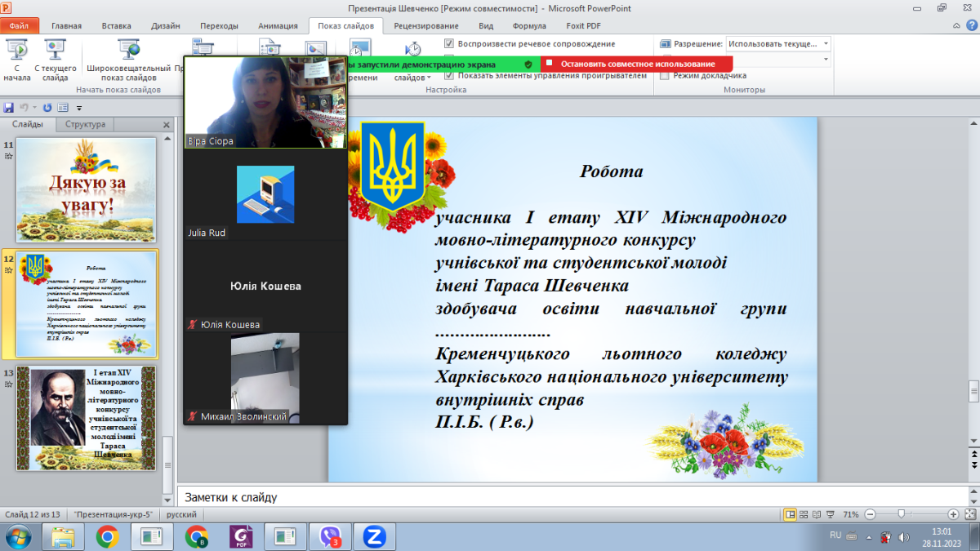Switch to the Структура outline tab

pyautogui.click(x=85, y=124)
